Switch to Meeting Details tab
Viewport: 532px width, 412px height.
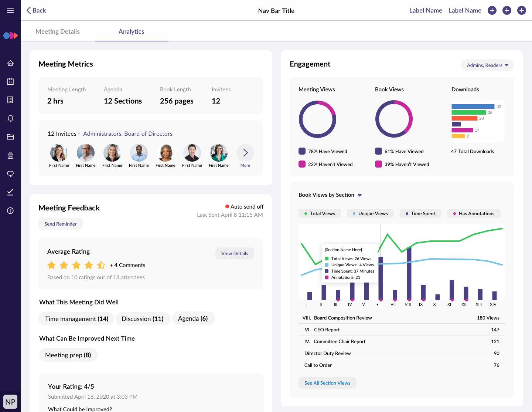pos(58,31)
